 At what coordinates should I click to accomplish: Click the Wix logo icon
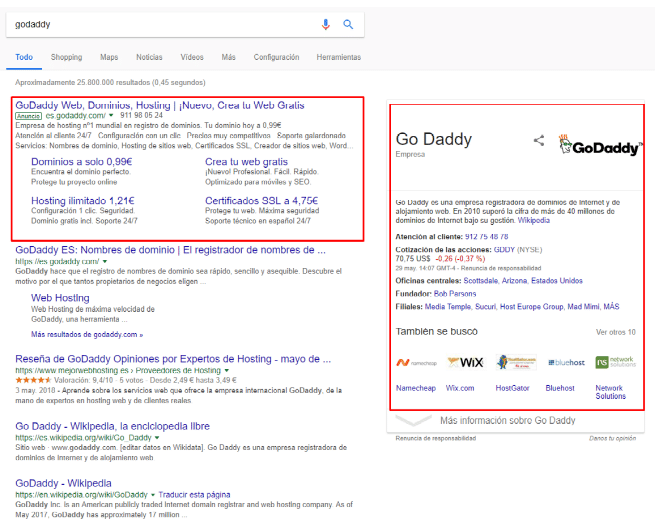[465, 362]
